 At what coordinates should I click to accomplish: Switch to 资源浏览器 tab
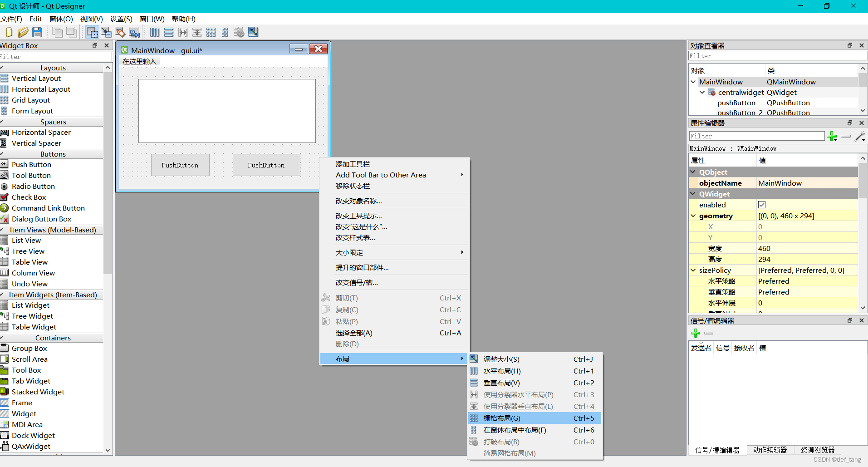[818, 450]
